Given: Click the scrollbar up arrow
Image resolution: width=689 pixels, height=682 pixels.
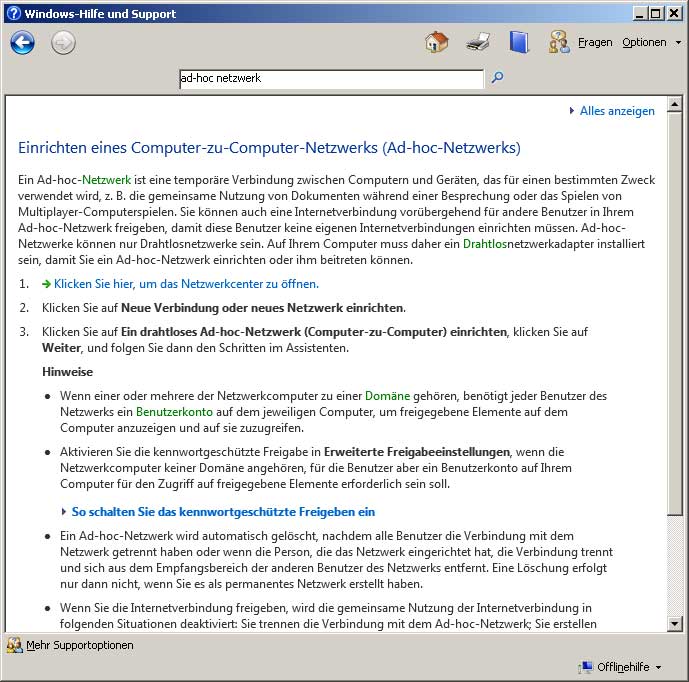Looking at the screenshot, I should [674, 104].
